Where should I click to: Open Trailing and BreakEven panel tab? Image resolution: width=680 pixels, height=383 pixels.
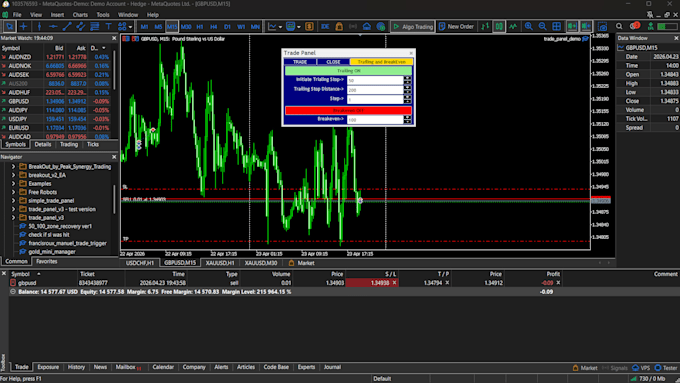[381, 62]
